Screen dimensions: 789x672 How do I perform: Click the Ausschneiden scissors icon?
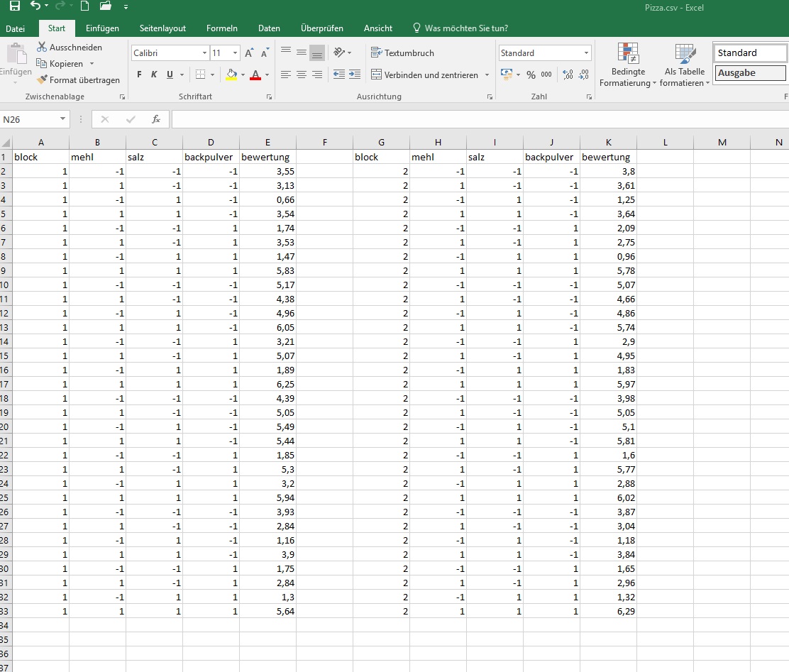[x=42, y=48]
